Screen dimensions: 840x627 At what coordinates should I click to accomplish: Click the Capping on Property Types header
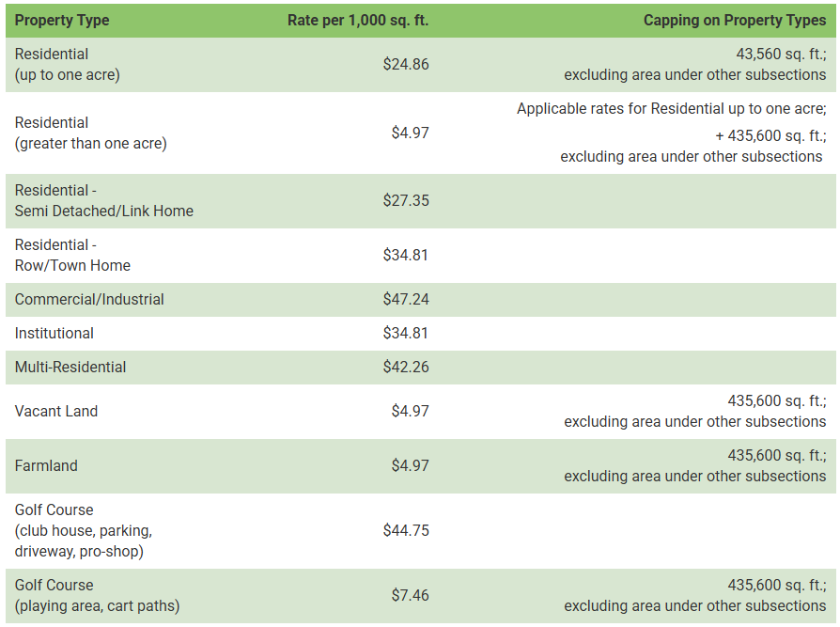pyautogui.click(x=735, y=20)
